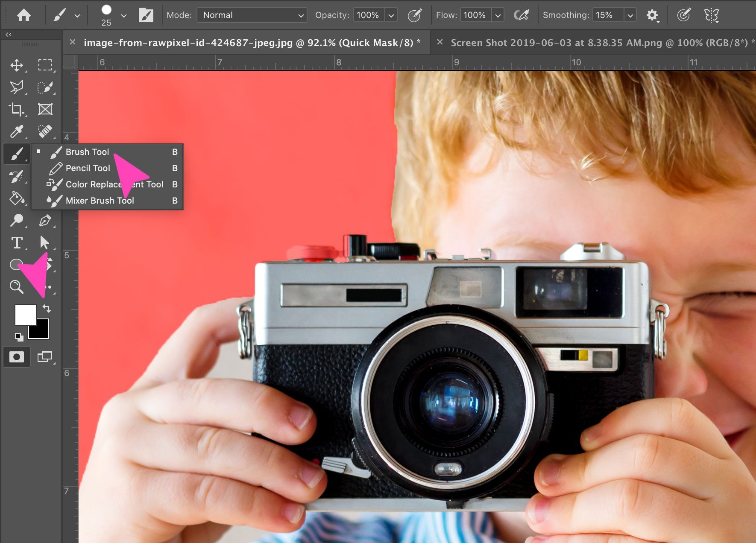The height and width of the screenshot is (543, 756).
Task: Select the Eyedropper tool
Action: 17,131
